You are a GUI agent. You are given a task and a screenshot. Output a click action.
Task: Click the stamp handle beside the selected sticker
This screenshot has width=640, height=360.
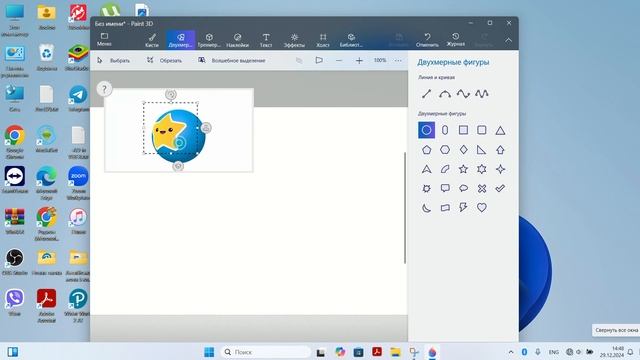206,128
